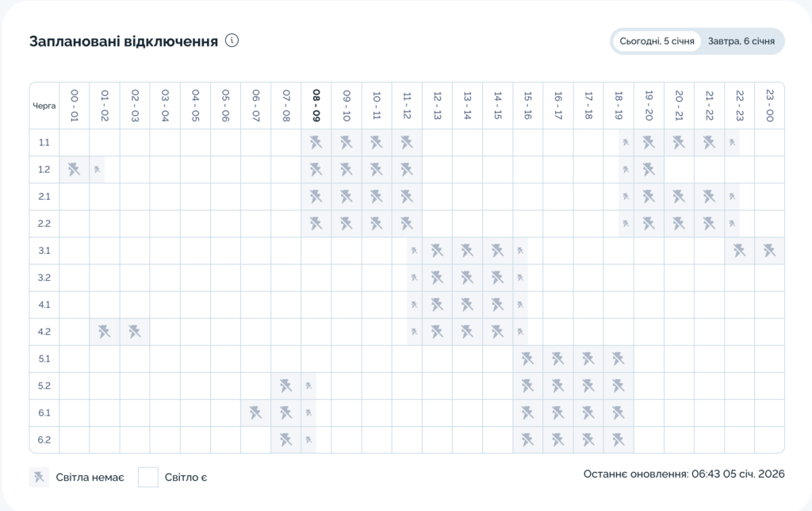Click outage icon for queue 2.1 at 21-22
Image resolution: width=812 pixels, height=511 pixels.
click(709, 197)
